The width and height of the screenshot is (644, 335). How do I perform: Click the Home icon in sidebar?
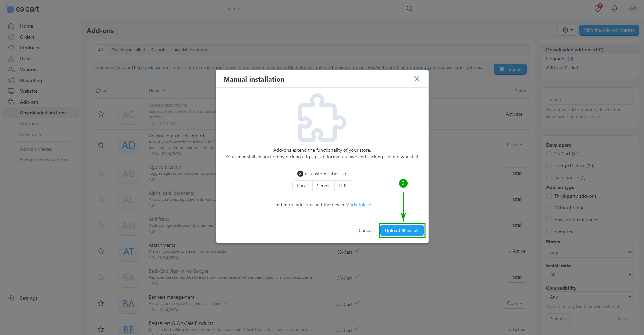pos(11,26)
